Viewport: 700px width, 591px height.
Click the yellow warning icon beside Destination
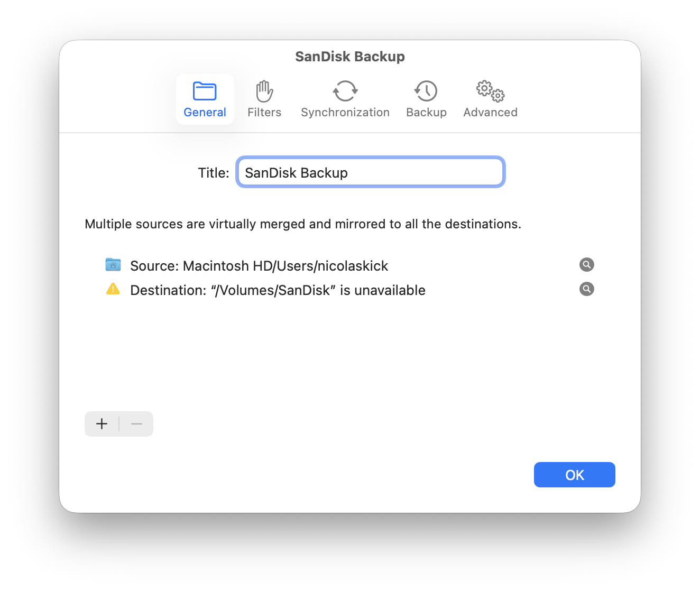tap(113, 289)
